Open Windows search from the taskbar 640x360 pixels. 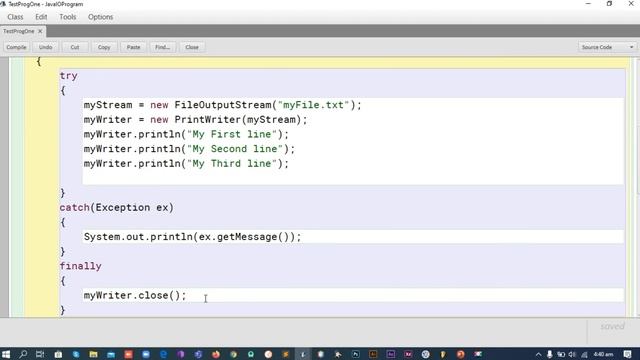coord(23,354)
